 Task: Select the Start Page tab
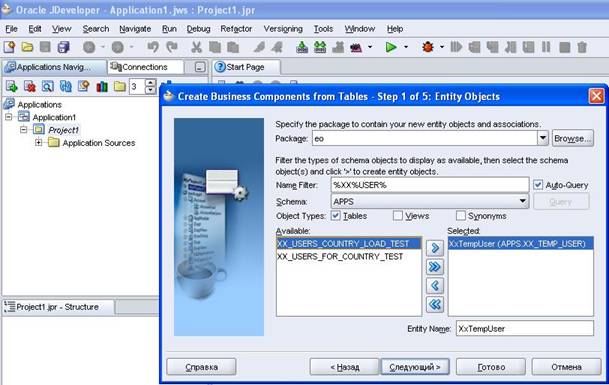pos(245,67)
